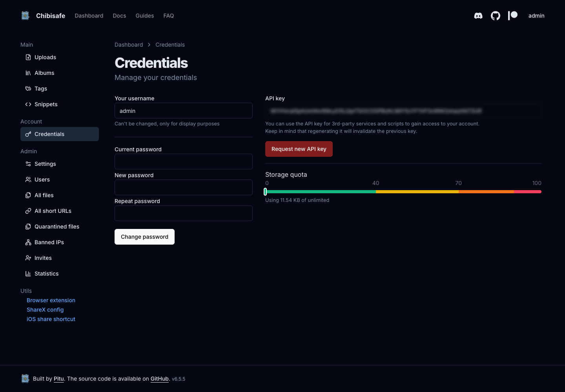The height and width of the screenshot is (392, 565).
Task: Click the Storage quota colored bar
Action: click(x=403, y=192)
